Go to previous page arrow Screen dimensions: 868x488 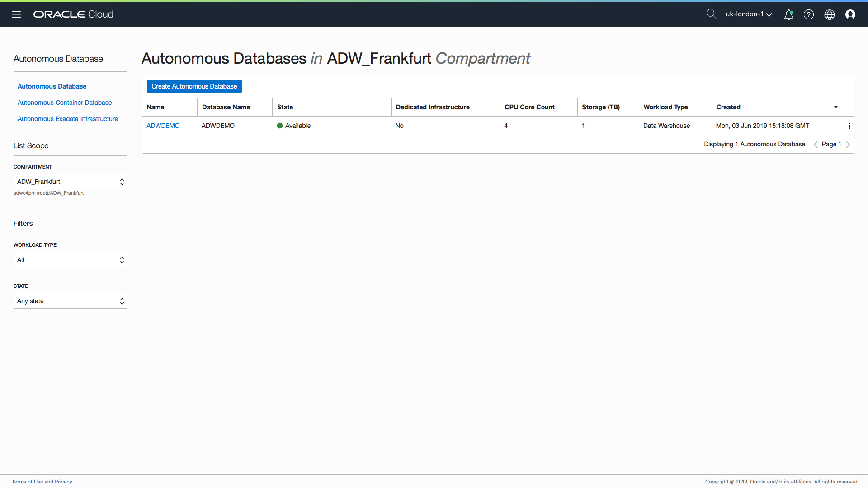816,145
